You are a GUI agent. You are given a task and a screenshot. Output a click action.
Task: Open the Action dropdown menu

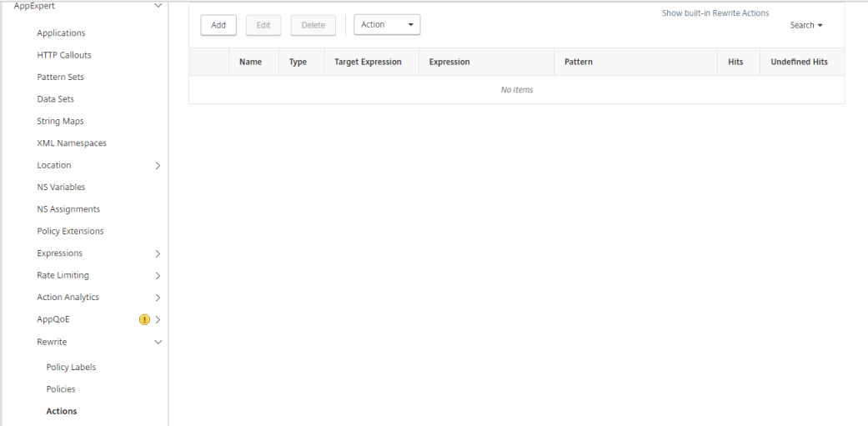coord(387,25)
